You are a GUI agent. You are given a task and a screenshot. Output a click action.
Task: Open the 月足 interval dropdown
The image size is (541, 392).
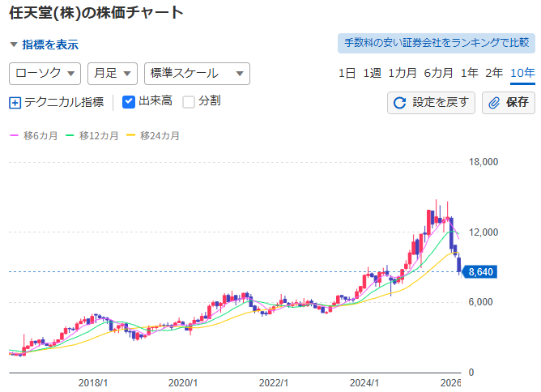[x=113, y=73]
